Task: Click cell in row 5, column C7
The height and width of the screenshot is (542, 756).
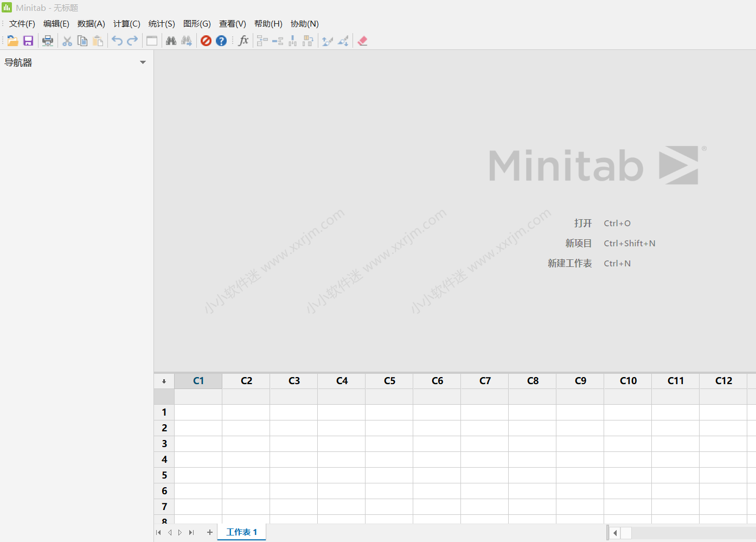Action: pyautogui.click(x=485, y=475)
